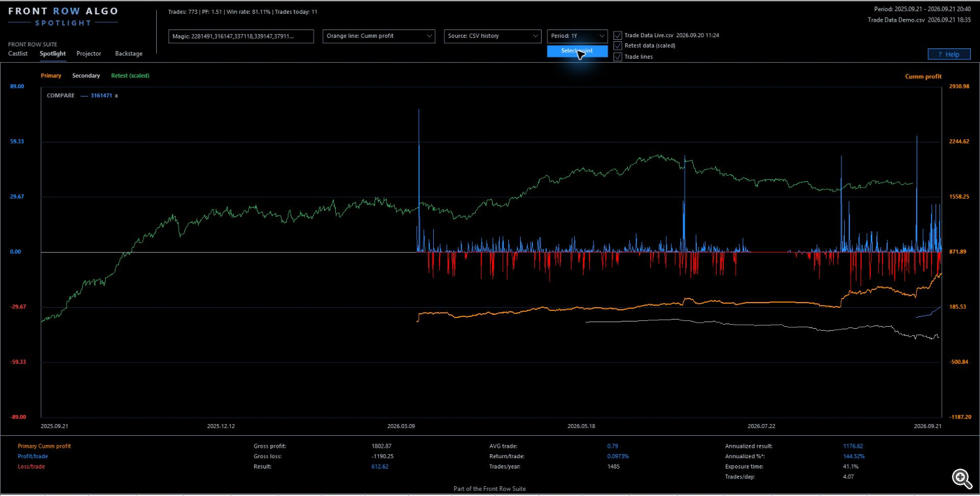Click the 2026.05.18 date axis label
980x496 pixels.
click(x=581, y=425)
